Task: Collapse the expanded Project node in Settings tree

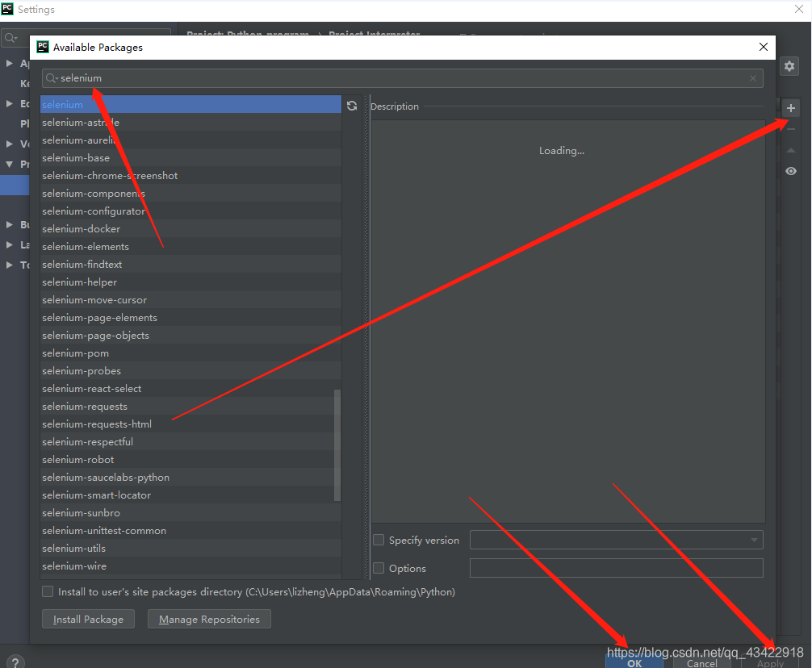Action: [10, 164]
